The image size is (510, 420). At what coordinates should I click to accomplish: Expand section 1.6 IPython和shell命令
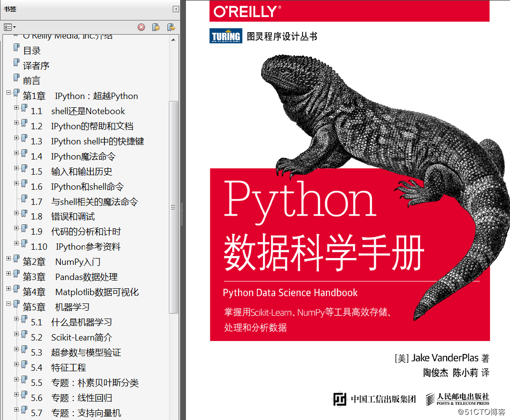[16, 183]
